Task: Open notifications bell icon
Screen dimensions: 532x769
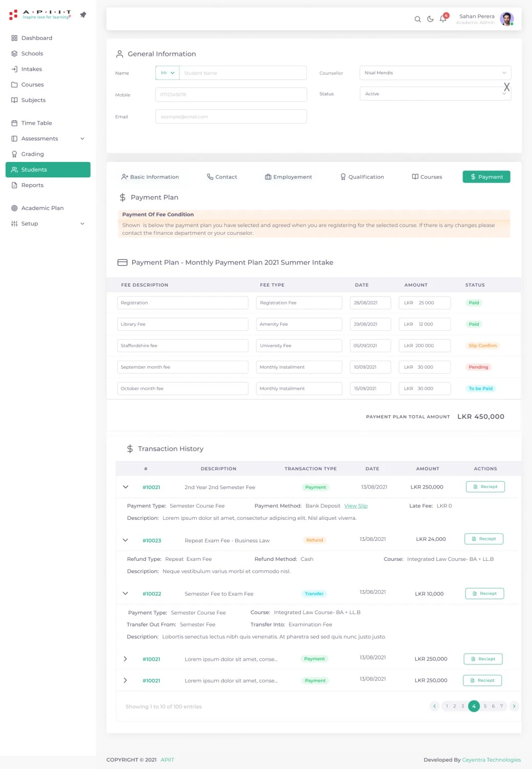Action: tap(443, 19)
